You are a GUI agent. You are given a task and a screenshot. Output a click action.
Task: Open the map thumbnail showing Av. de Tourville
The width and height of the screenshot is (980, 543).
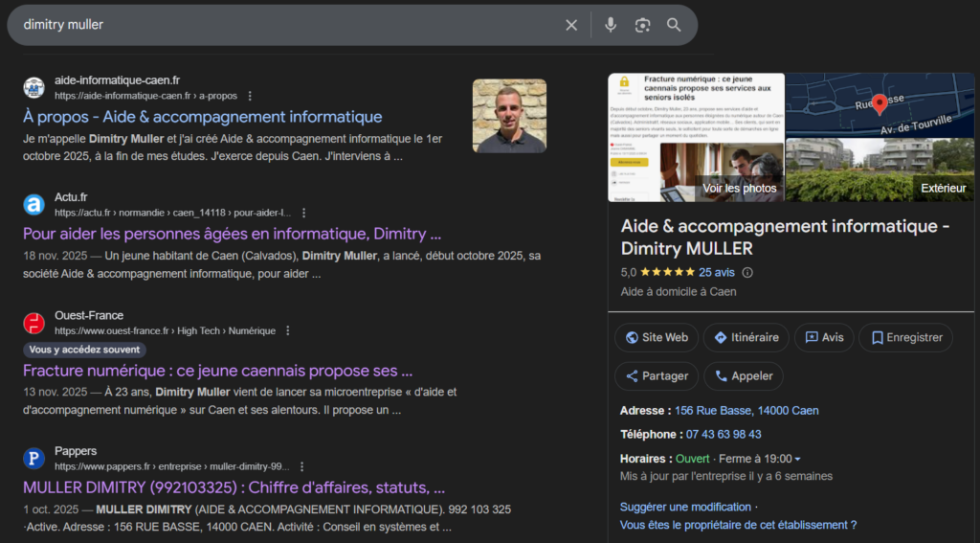point(880,105)
